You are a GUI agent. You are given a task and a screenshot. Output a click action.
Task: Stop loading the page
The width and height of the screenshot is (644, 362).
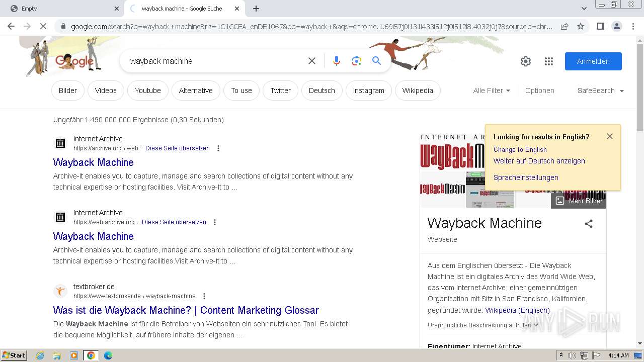(43, 26)
